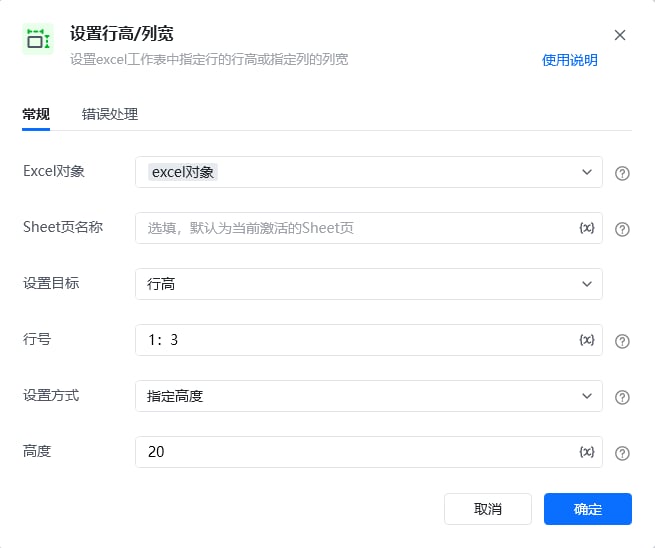Switch to the 错误处理 tab
Image resolution: width=655 pixels, height=548 pixels.
110,114
